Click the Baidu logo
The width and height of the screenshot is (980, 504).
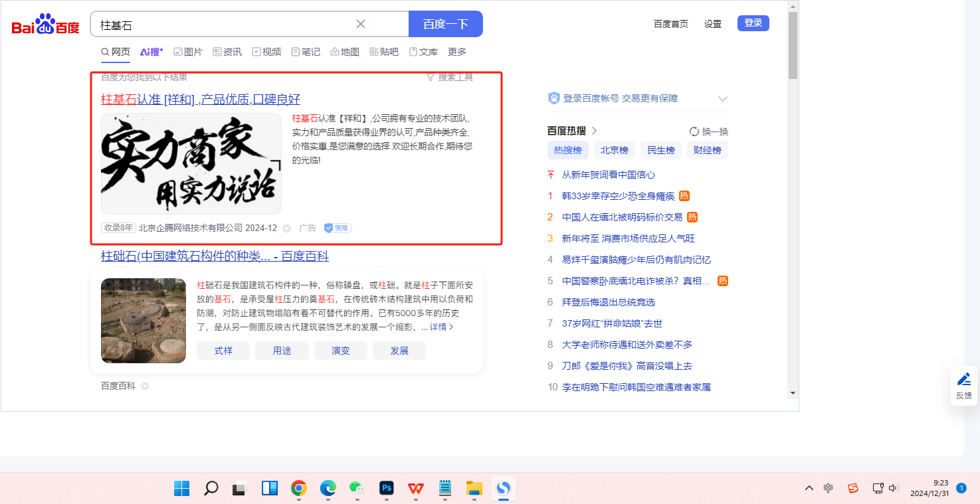click(45, 25)
